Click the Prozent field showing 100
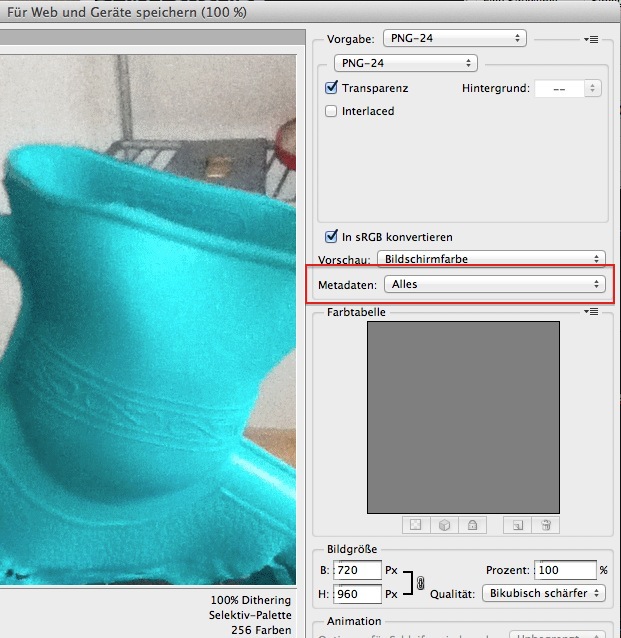This screenshot has height=638, width=621. tap(564, 570)
